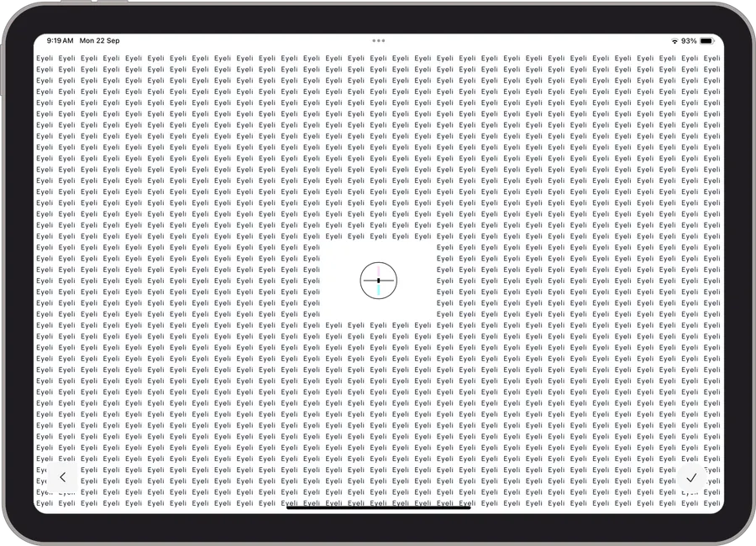Confirm with the checkmark button

pyautogui.click(x=691, y=477)
